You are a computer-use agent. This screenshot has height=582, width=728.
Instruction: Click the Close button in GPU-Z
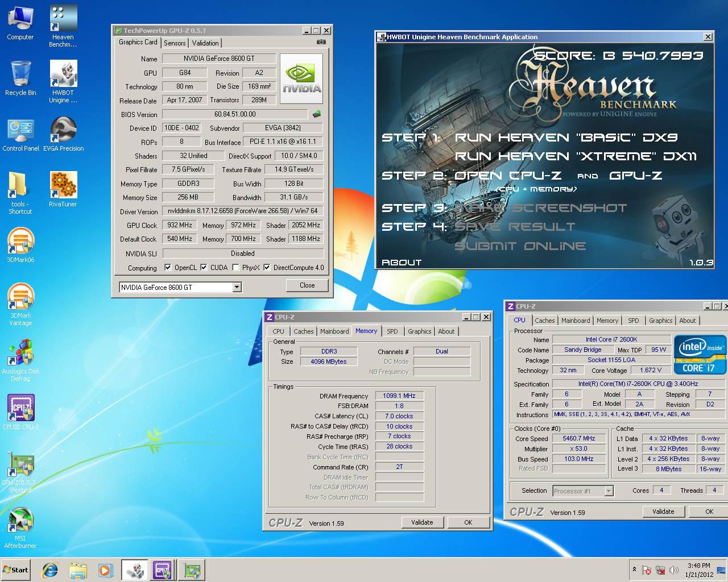coord(307,285)
